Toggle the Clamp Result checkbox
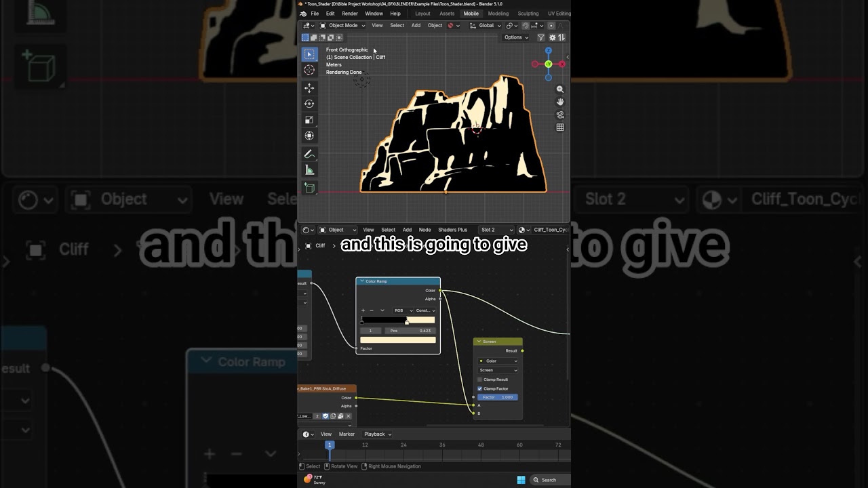The height and width of the screenshot is (488, 868). pyautogui.click(x=480, y=380)
